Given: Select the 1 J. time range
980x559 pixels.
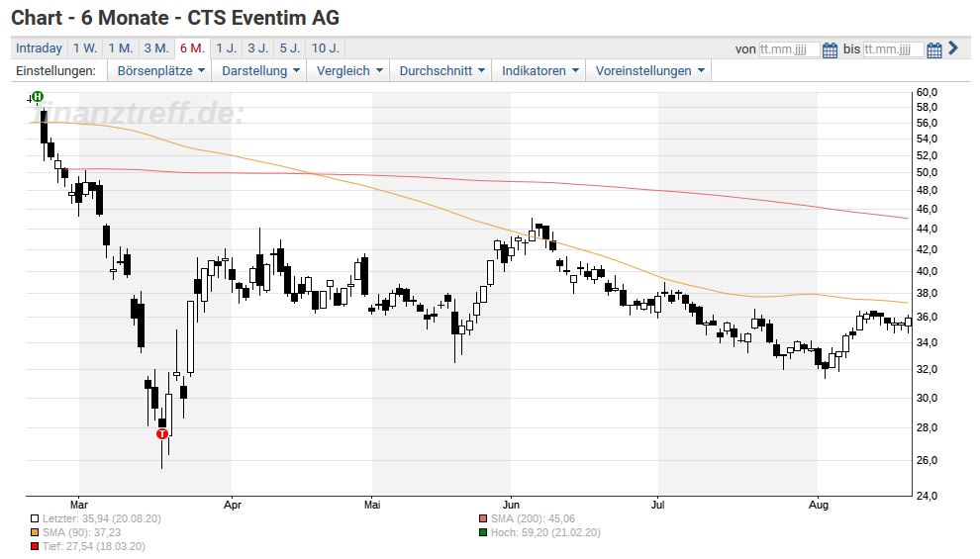Looking at the screenshot, I should click(x=227, y=48).
